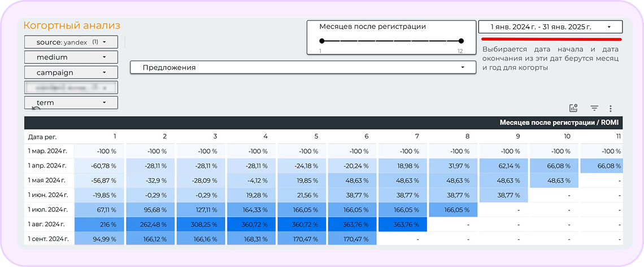Open the Предложения metric selector
Viewport: 644px width, 267px height.
(303, 67)
